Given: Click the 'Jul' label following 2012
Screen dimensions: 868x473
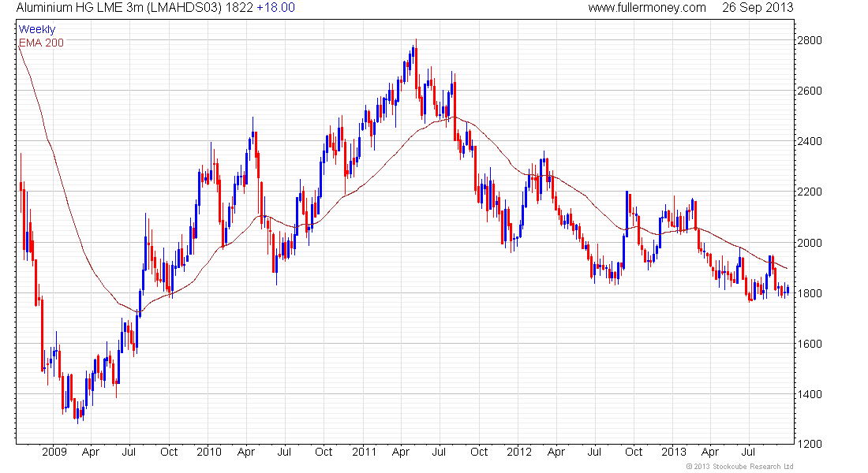Looking at the screenshot, I should pyautogui.click(x=594, y=452).
